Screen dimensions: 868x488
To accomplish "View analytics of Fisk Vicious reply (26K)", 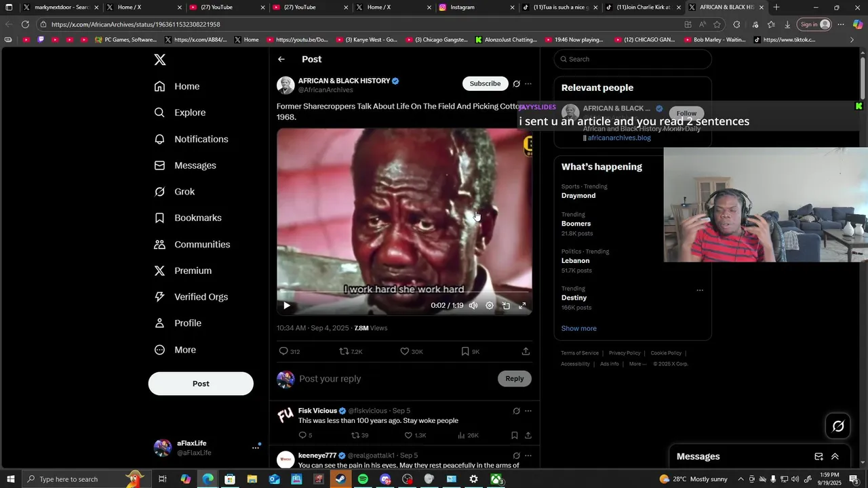I will tap(468, 435).
